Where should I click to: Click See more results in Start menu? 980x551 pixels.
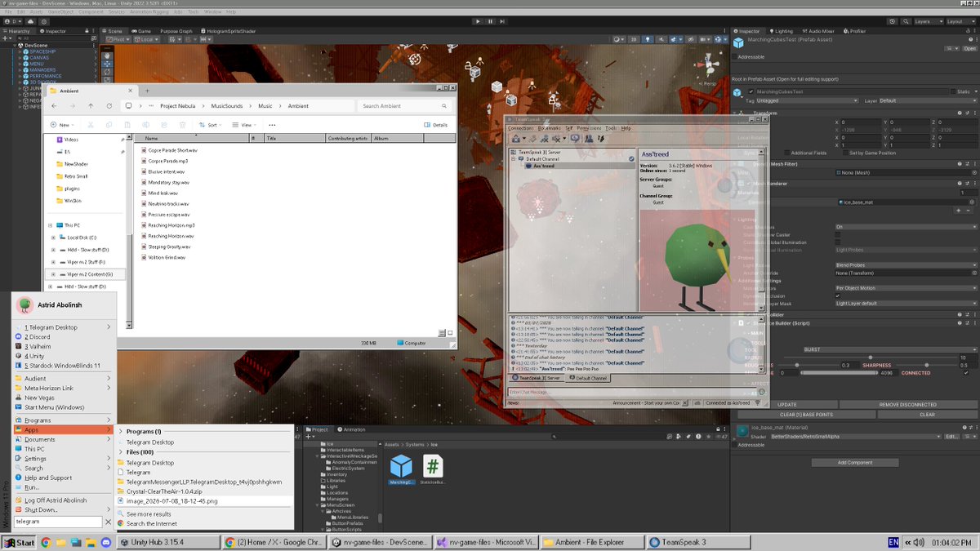149,514
